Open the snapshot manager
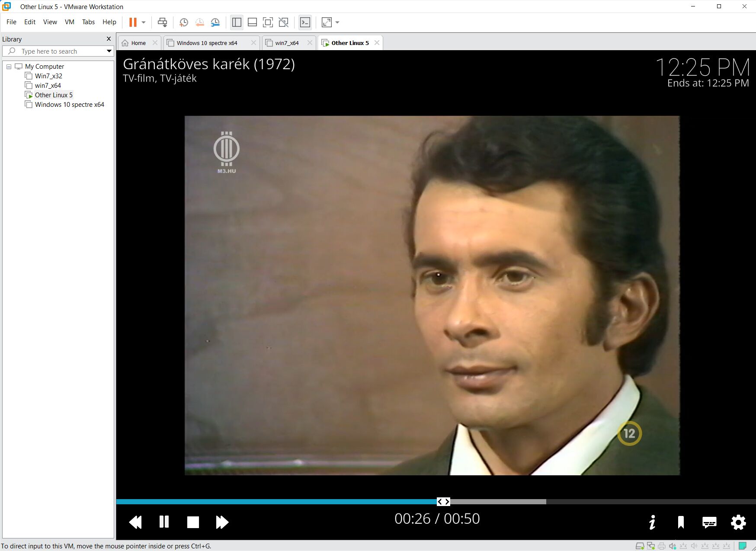Viewport: 756px width, 551px height. 215,22
